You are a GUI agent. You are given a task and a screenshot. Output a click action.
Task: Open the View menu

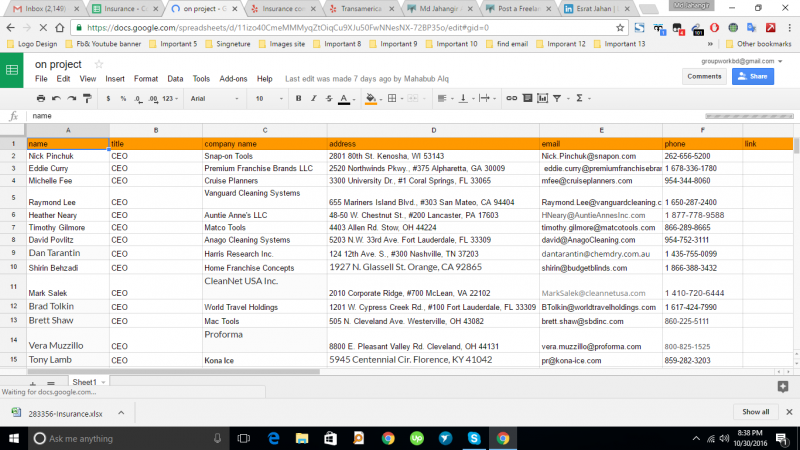(88, 79)
